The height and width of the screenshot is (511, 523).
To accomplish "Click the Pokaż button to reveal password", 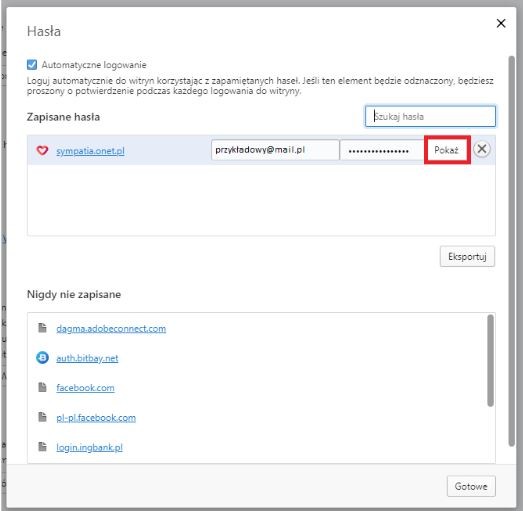I will [x=447, y=150].
